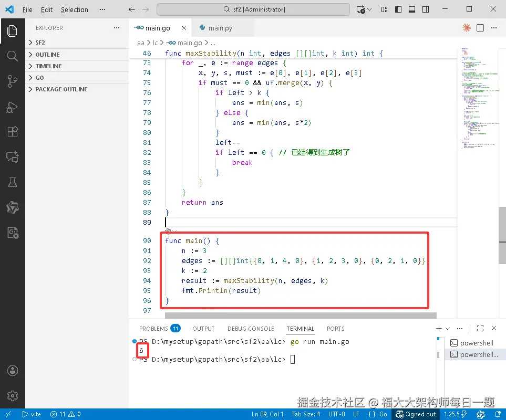This screenshot has width=506, height=420.
Task: Select the second powershell... terminal
Action: (x=474, y=354)
